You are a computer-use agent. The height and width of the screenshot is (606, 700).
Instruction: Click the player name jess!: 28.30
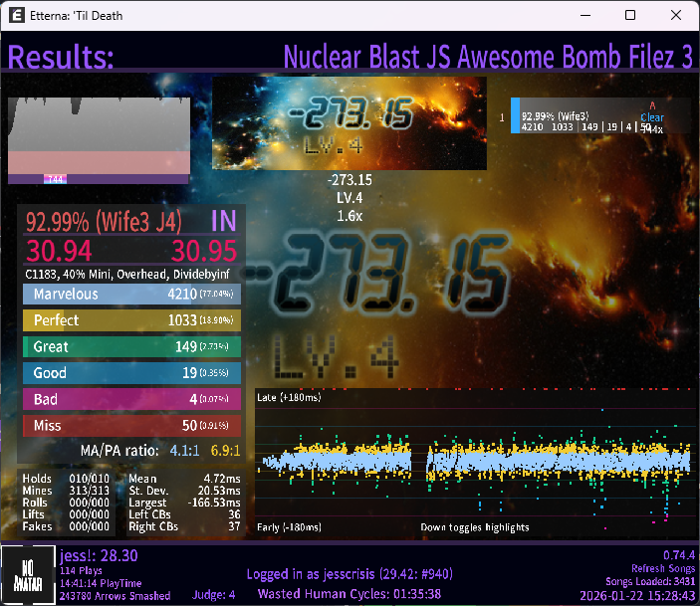[98, 556]
